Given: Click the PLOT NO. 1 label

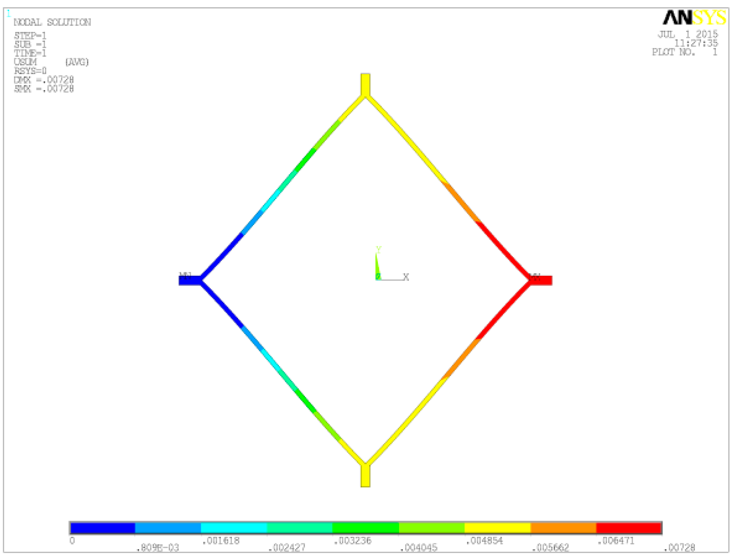Looking at the screenshot, I should [x=684, y=52].
